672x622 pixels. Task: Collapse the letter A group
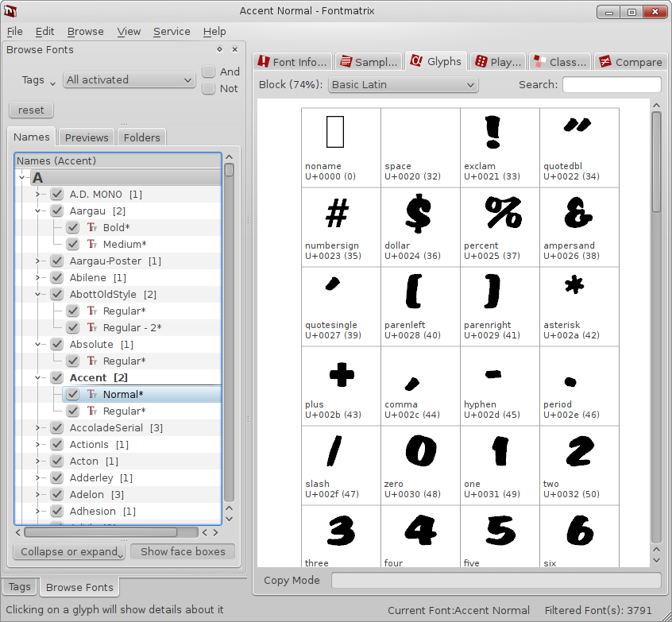(x=22, y=177)
